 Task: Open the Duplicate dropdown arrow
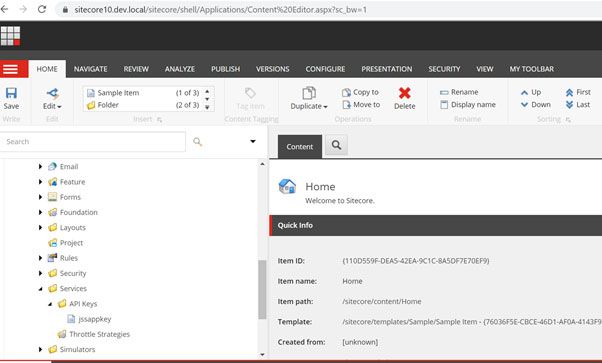point(326,107)
